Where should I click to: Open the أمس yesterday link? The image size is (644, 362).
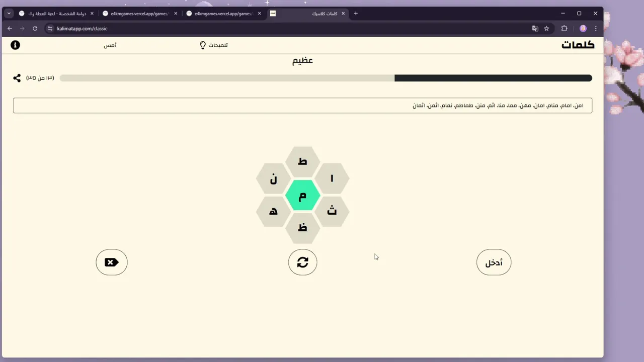coord(110,45)
